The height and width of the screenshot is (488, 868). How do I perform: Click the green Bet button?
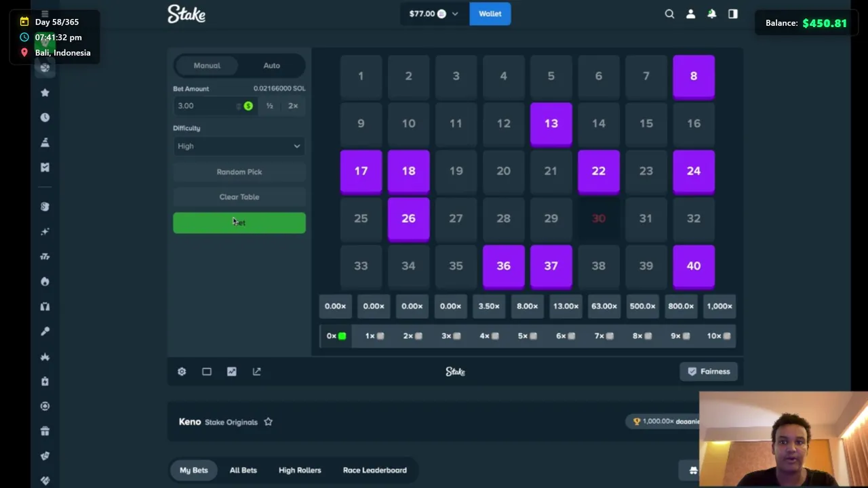(x=239, y=222)
